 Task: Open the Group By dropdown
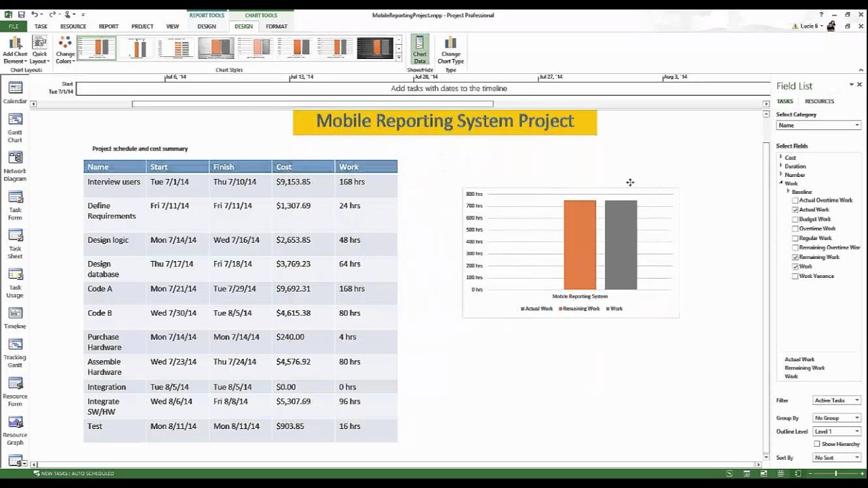point(837,418)
